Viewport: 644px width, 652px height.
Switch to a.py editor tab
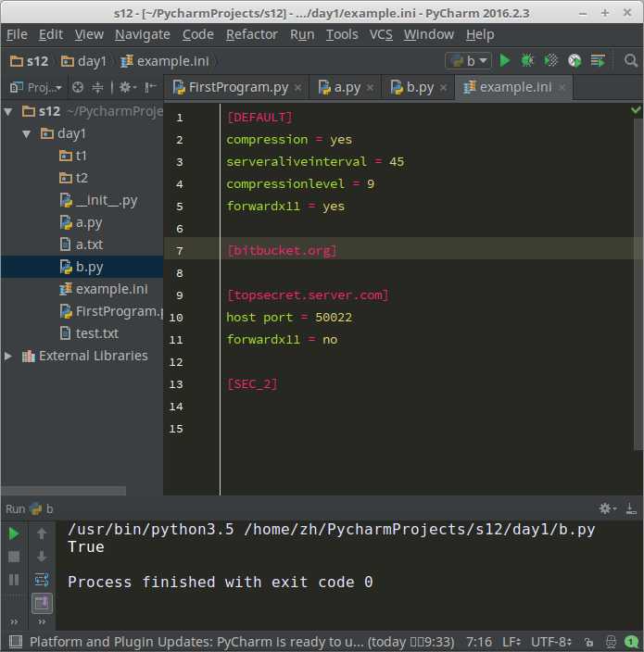(347, 87)
